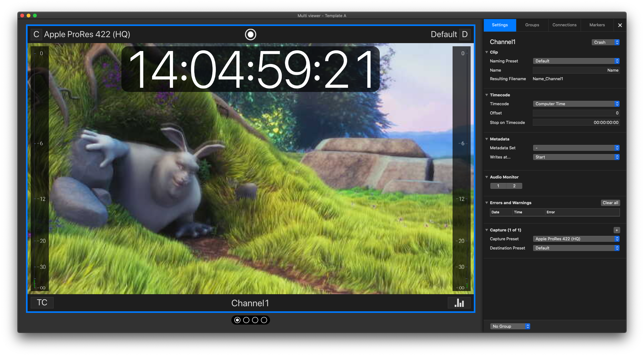644x356 pixels.
Task: Open the No Group dropdown
Action: [x=510, y=326]
